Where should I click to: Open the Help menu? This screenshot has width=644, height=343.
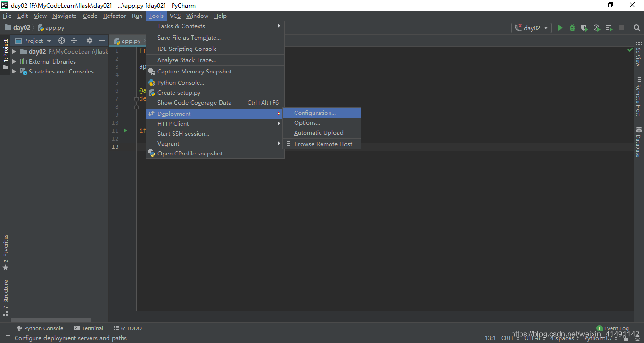click(x=220, y=16)
